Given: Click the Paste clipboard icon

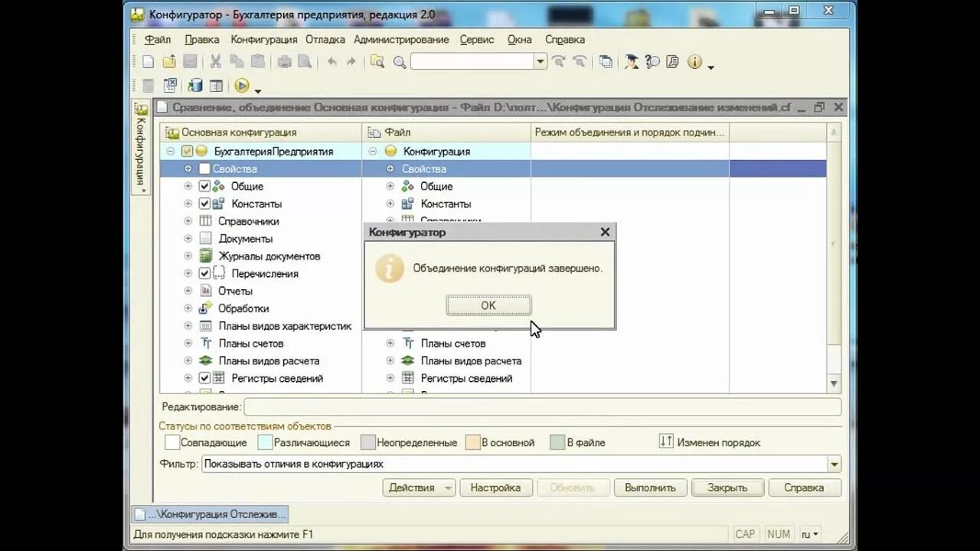Looking at the screenshot, I should pyautogui.click(x=258, y=62).
